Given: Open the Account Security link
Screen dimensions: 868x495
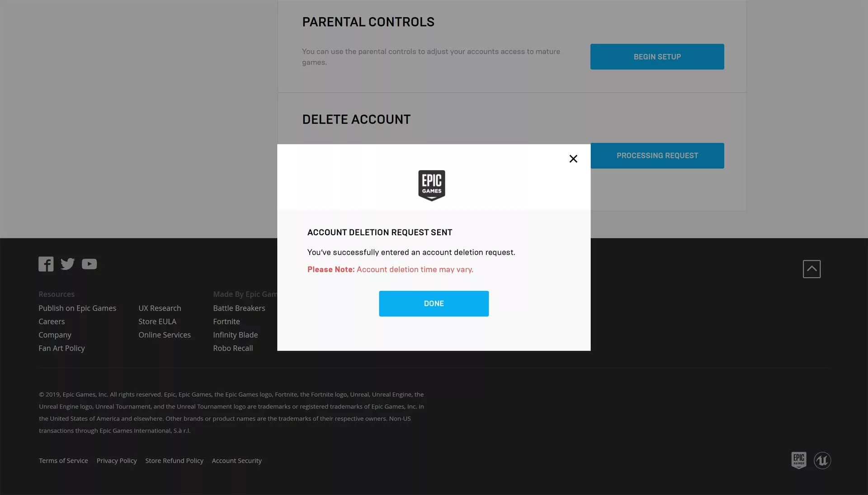Looking at the screenshot, I should pos(237,461).
